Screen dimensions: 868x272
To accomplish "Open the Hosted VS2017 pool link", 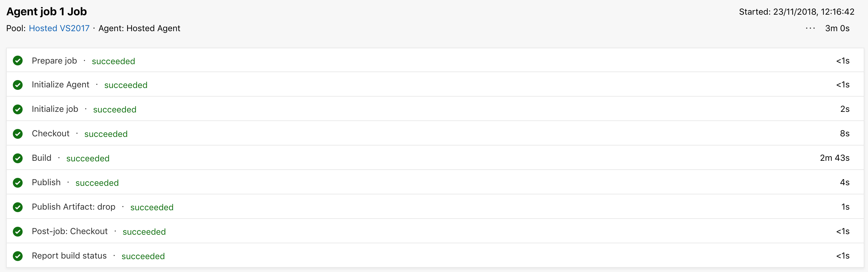I will [x=59, y=28].
